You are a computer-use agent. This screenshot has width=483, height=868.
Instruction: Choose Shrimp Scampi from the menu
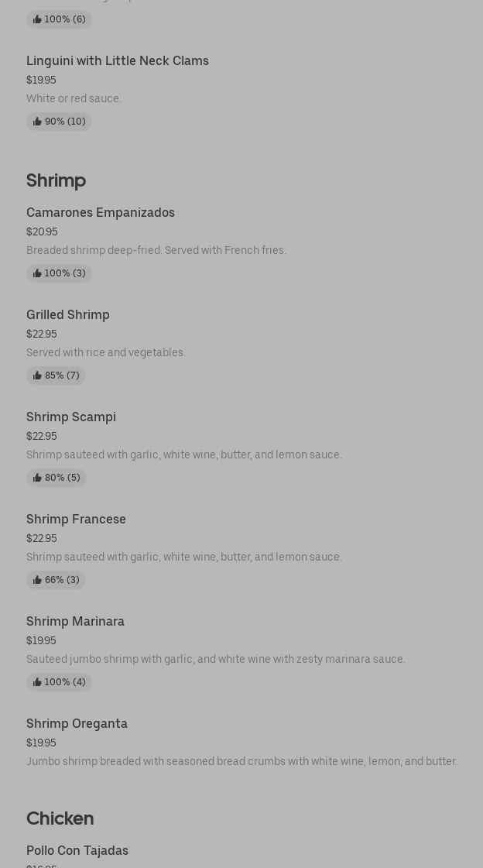pyautogui.click(x=71, y=417)
